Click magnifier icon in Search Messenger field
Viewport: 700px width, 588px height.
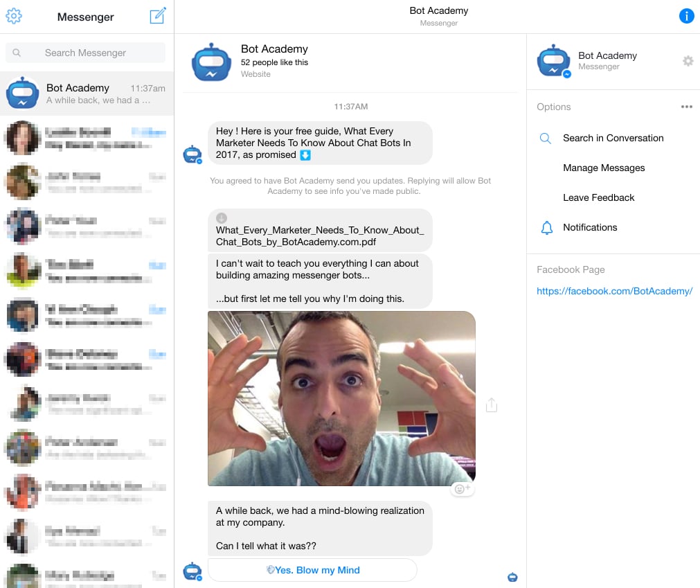point(17,53)
